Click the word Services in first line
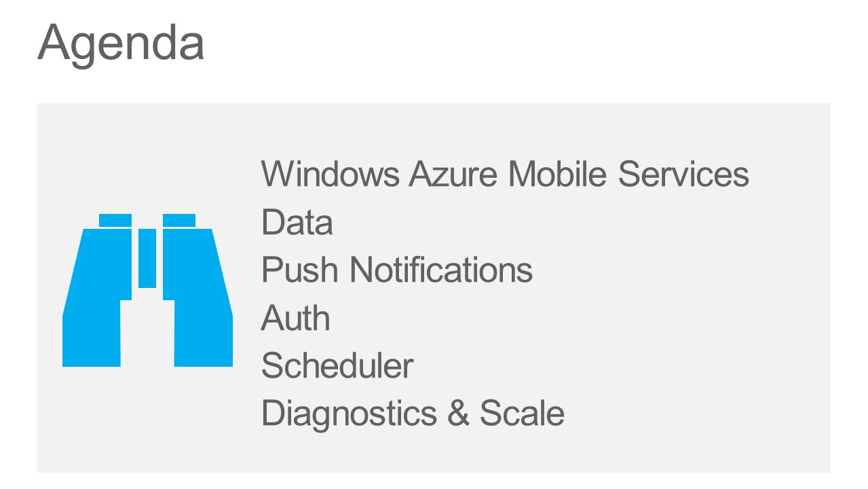 tap(683, 174)
